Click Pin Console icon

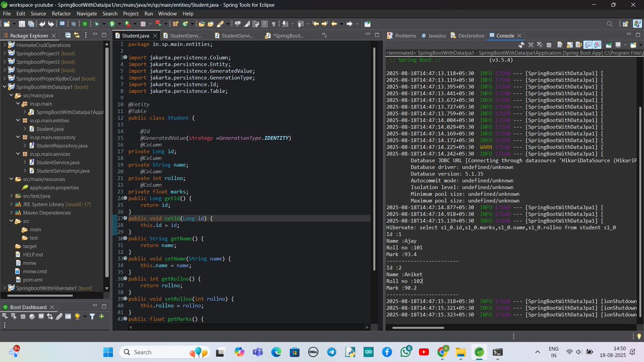click(609, 45)
